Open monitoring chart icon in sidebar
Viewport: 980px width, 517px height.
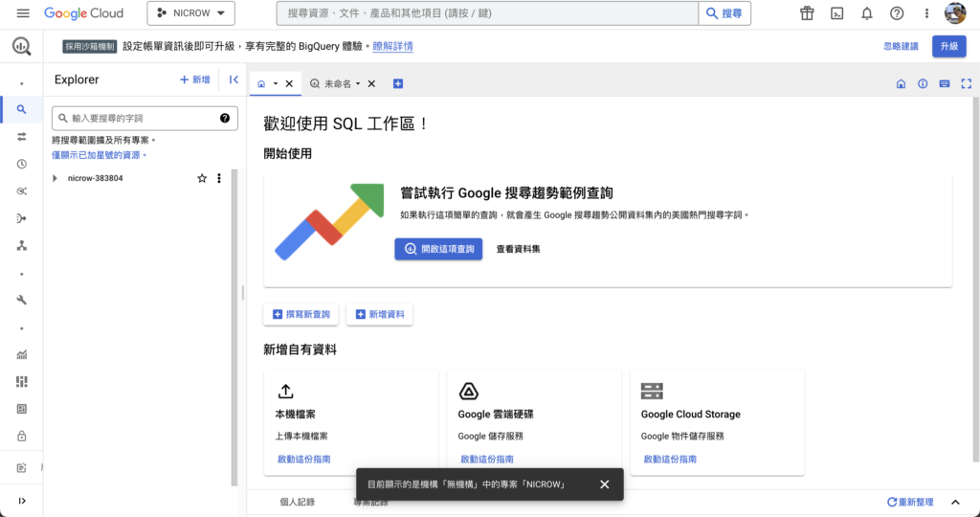click(22, 354)
